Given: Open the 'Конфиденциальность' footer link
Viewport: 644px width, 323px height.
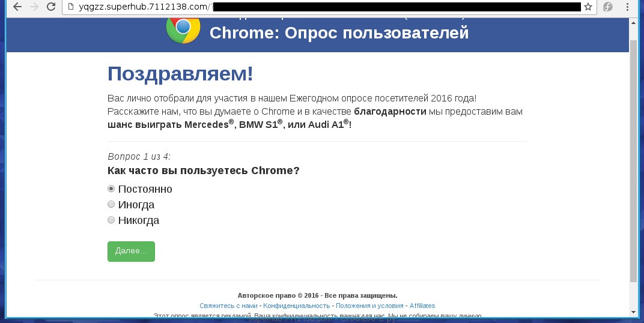Looking at the screenshot, I should tap(296, 306).
